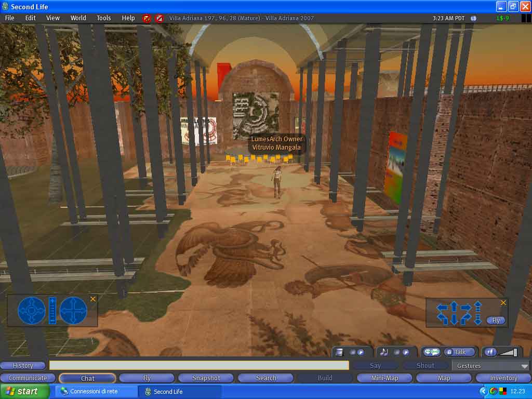
Task: Play the streaming media movie
Action: pyautogui.click(x=360, y=352)
